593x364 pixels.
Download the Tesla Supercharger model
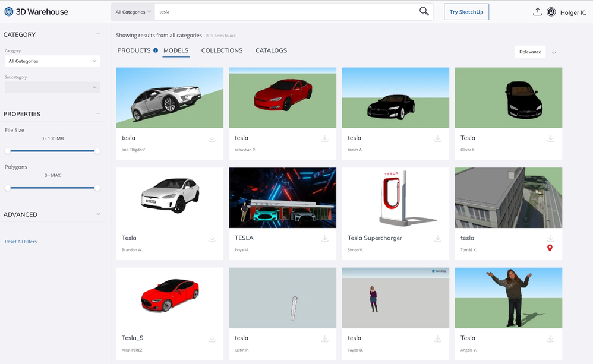(x=437, y=239)
